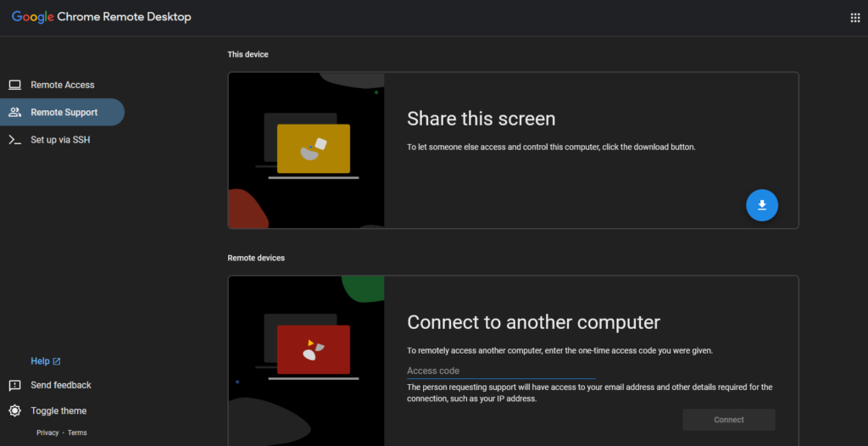Open the Help link
Image resolution: width=868 pixels, height=446 pixels.
pos(40,361)
